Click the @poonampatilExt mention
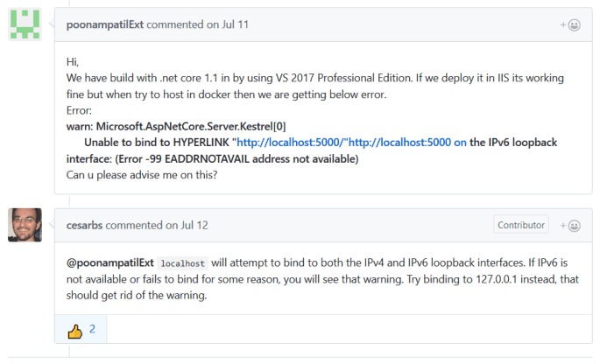600x364 pixels. click(x=110, y=263)
